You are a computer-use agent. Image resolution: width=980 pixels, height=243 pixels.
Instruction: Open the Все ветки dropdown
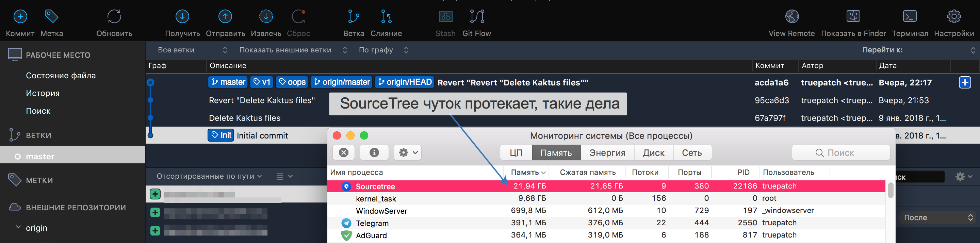tap(192, 50)
